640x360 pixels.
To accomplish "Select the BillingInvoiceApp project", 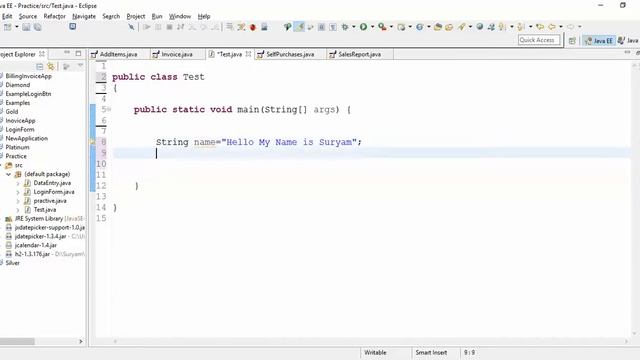I will coord(29,76).
